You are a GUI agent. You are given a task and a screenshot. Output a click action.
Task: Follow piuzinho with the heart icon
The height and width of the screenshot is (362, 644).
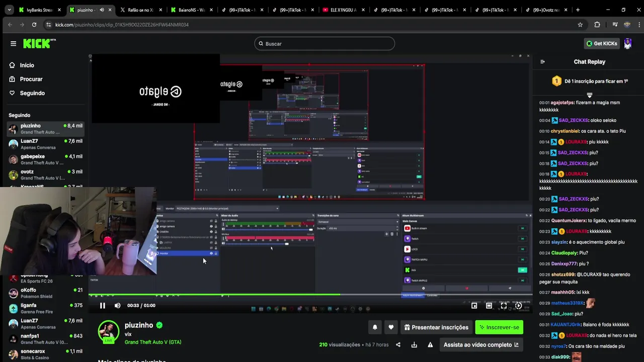pos(391,327)
